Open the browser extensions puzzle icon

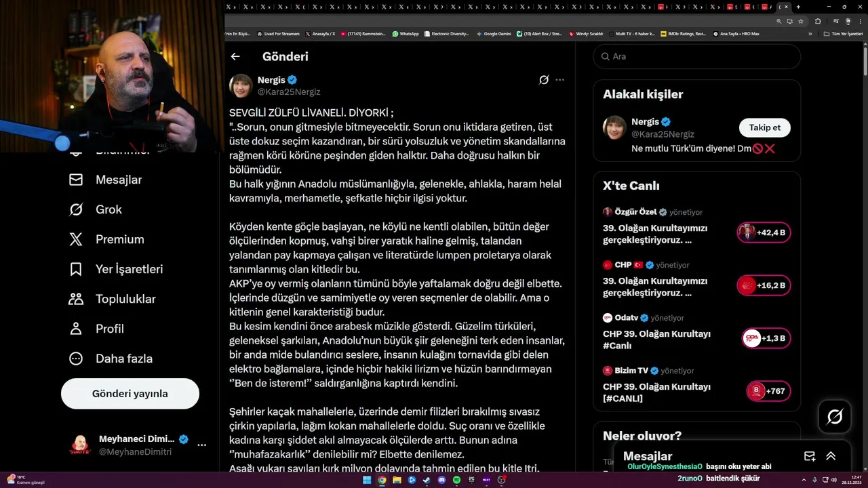coord(818,21)
